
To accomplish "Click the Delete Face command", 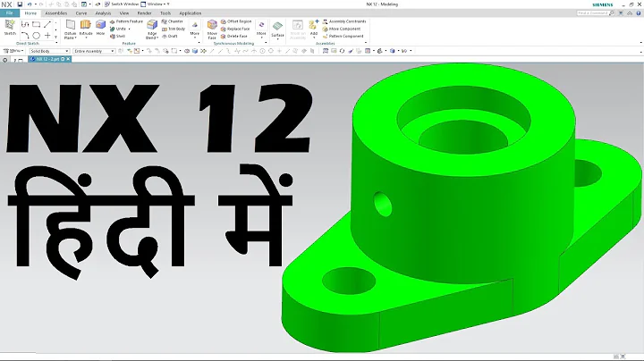I will pyautogui.click(x=234, y=36).
